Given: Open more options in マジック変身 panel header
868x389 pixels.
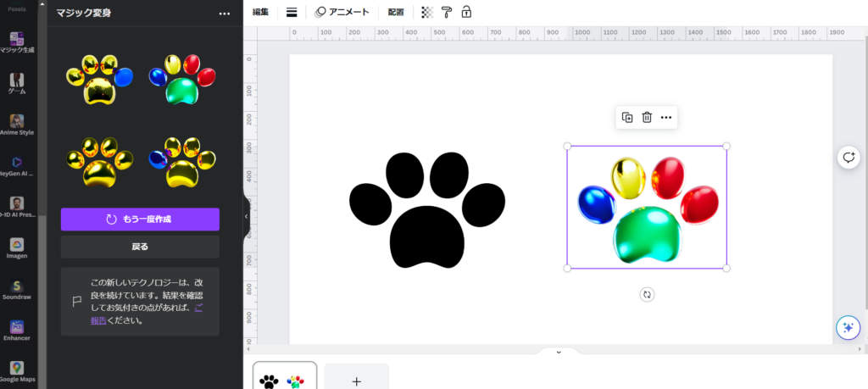Looking at the screenshot, I should [x=224, y=14].
